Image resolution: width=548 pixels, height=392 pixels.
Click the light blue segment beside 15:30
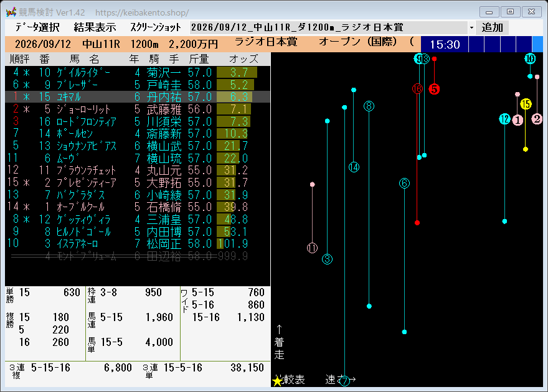click(537, 44)
